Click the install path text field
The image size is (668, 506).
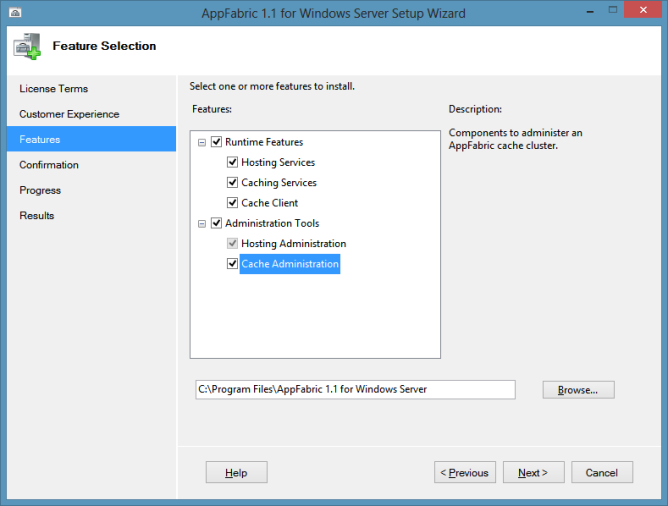[355, 389]
